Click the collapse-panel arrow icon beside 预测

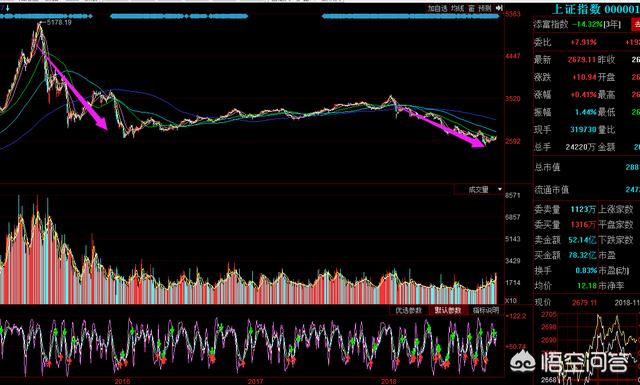tap(499, 8)
